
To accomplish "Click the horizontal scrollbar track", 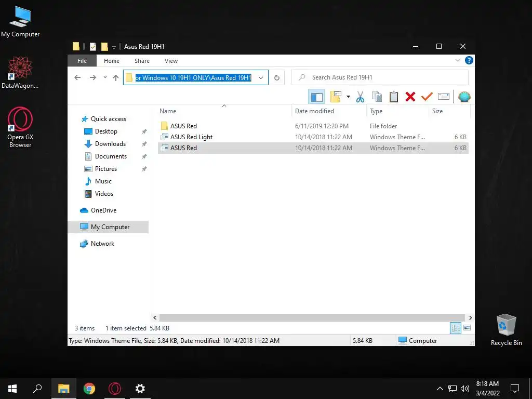I will [312, 317].
